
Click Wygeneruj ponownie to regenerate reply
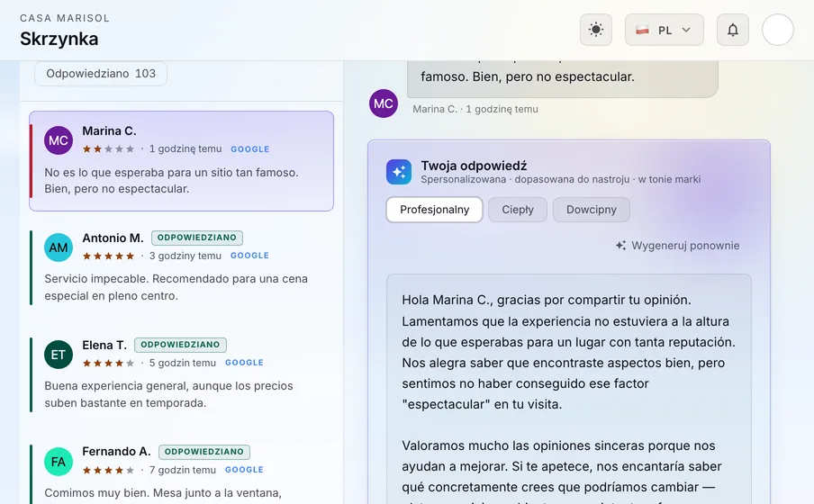pyautogui.click(x=677, y=246)
